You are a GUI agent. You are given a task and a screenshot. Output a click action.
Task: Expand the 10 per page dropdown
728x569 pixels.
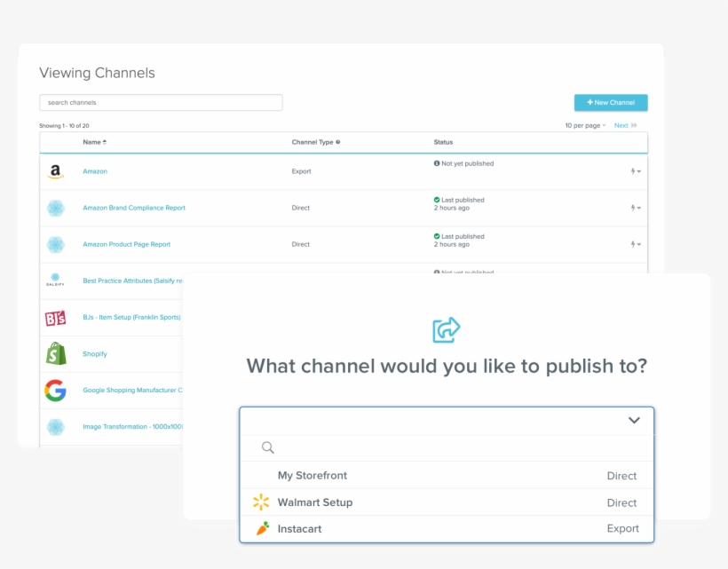click(585, 125)
